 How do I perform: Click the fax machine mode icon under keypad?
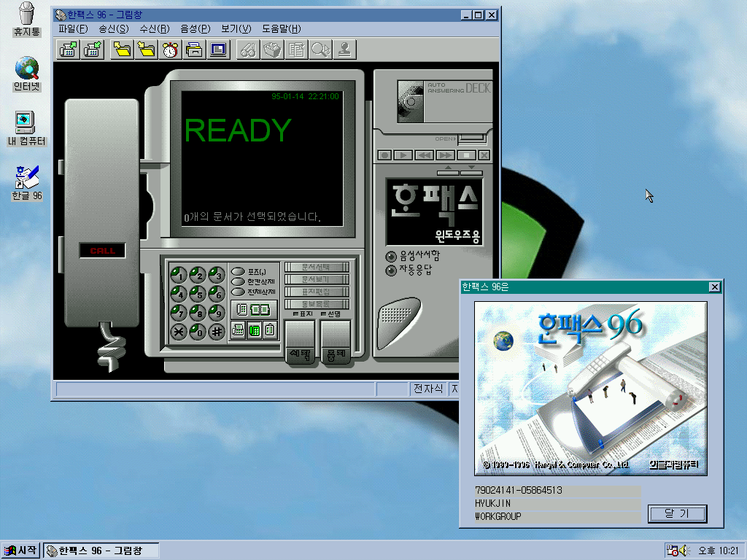pos(239,330)
